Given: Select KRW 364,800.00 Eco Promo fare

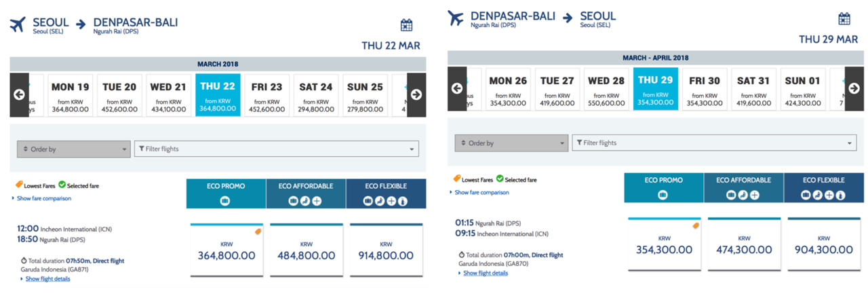Looking at the screenshot, I should click(x=226, y=249).
